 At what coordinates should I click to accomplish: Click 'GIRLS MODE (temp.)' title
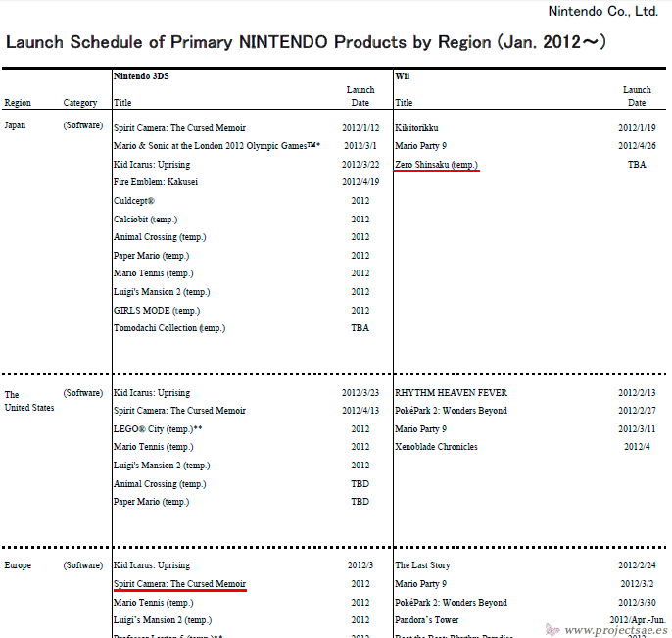click(x=157, y=311)
